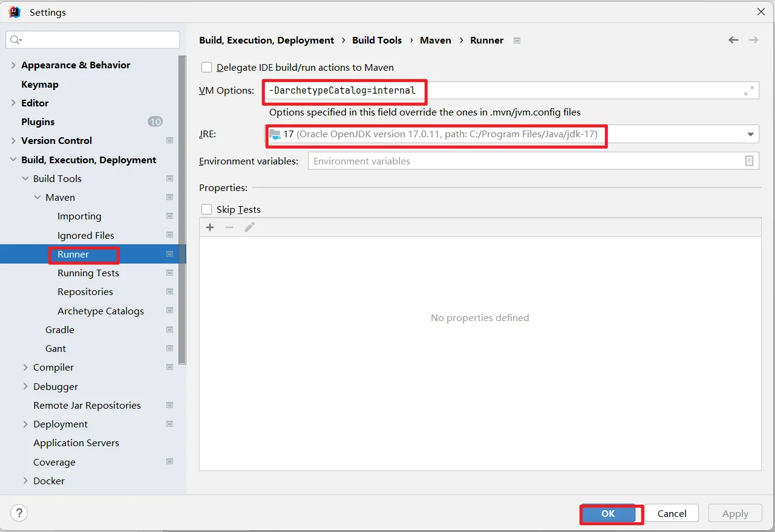Expand the VM Options field editor
This screenshot has height=532, width=775.
pyautogui.click(x=749, y=91)
